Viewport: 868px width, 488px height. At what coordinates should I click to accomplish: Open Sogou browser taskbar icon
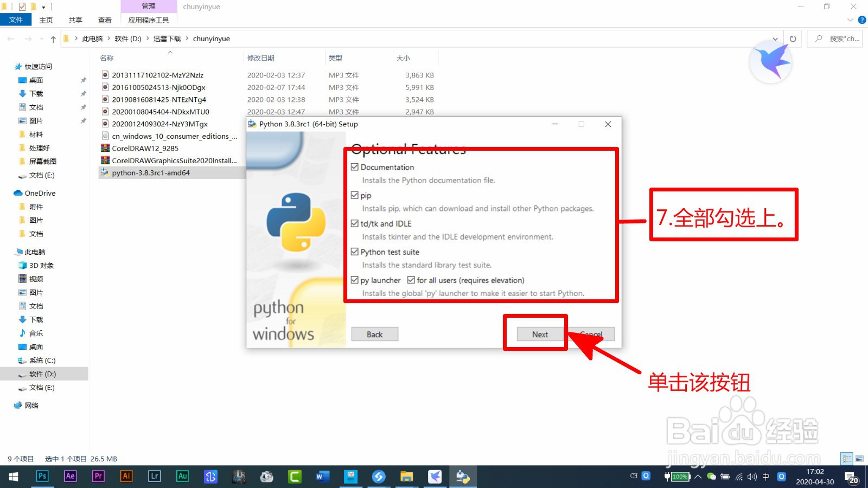(379, 477)
